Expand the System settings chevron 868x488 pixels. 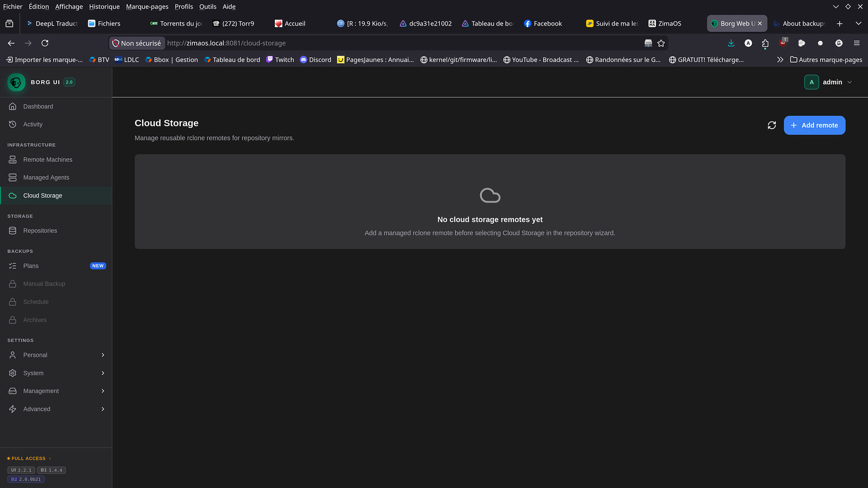coord(103,373)
